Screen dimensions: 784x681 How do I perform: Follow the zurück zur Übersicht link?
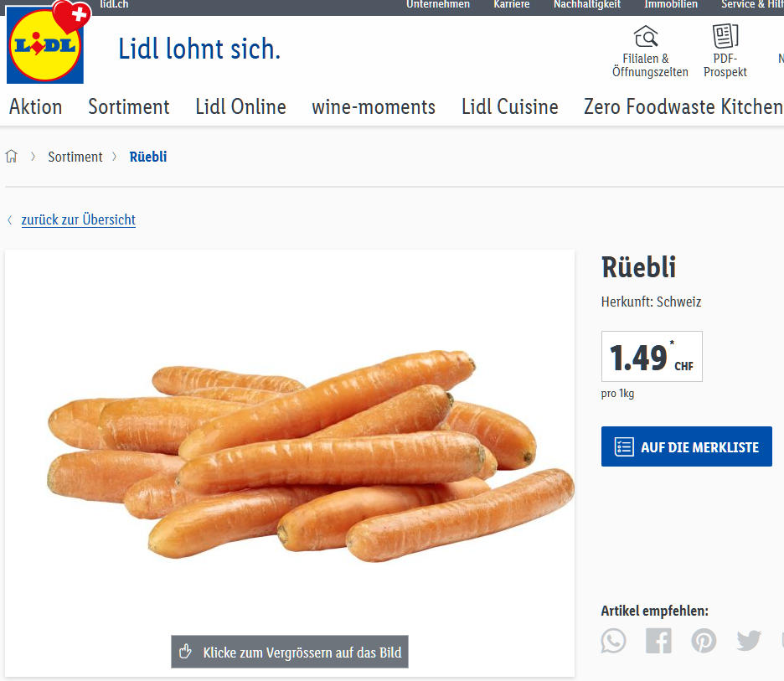[x=78, y=219]
